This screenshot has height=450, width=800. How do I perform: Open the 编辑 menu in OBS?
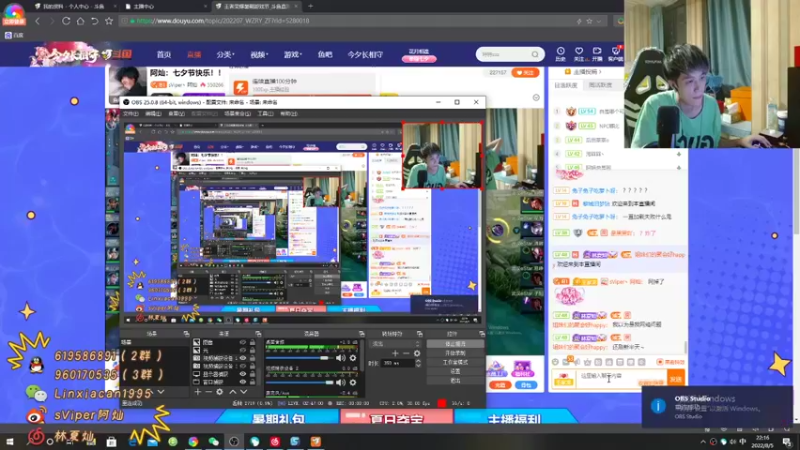[x=153, y=114]
